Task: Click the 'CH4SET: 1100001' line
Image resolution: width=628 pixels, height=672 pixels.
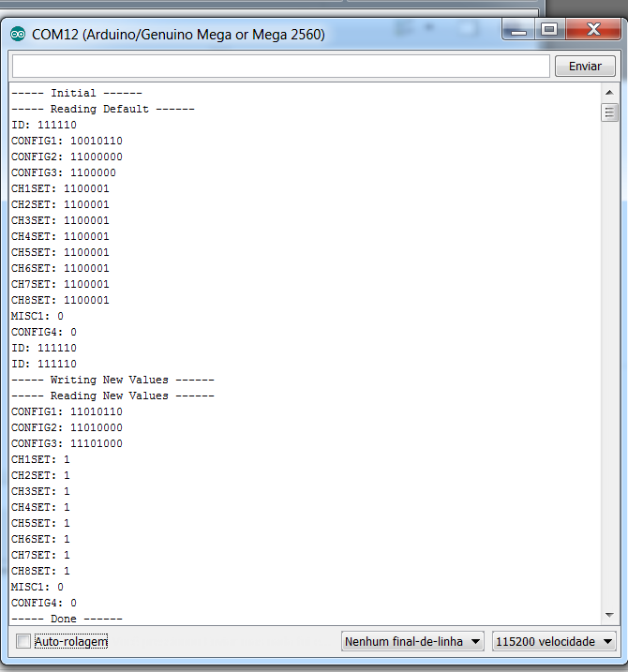Action: (x=60, y=236)
